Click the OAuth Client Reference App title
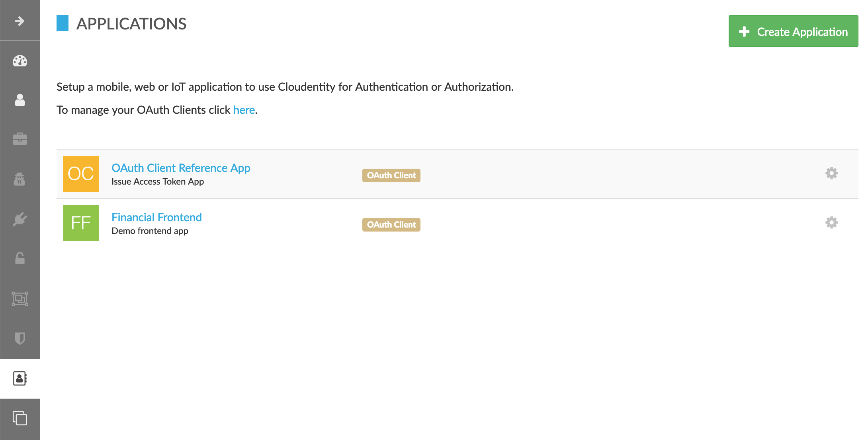This screenshot has height=440, width=868. click(181, 167)
